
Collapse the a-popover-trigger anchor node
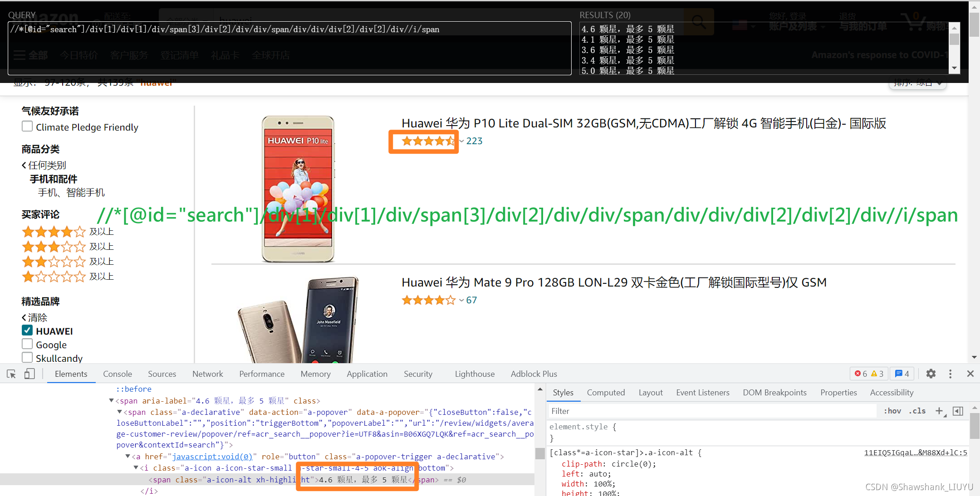(128, 456)
